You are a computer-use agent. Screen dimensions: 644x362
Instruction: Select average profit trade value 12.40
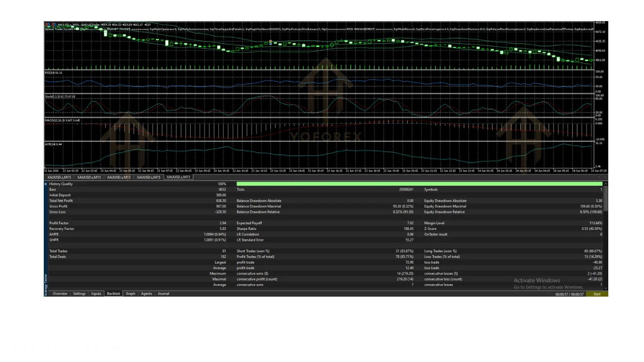(x=409, y=268)
